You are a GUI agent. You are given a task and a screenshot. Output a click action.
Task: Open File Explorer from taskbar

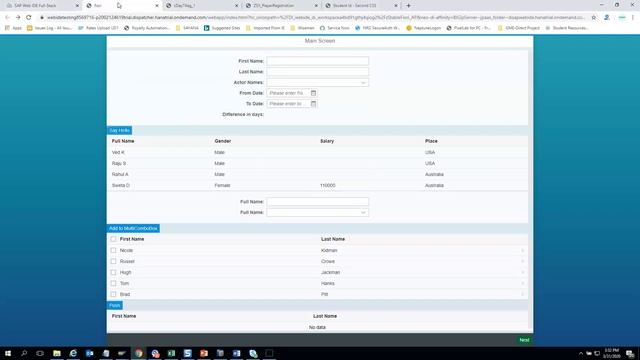pos(57,353)
